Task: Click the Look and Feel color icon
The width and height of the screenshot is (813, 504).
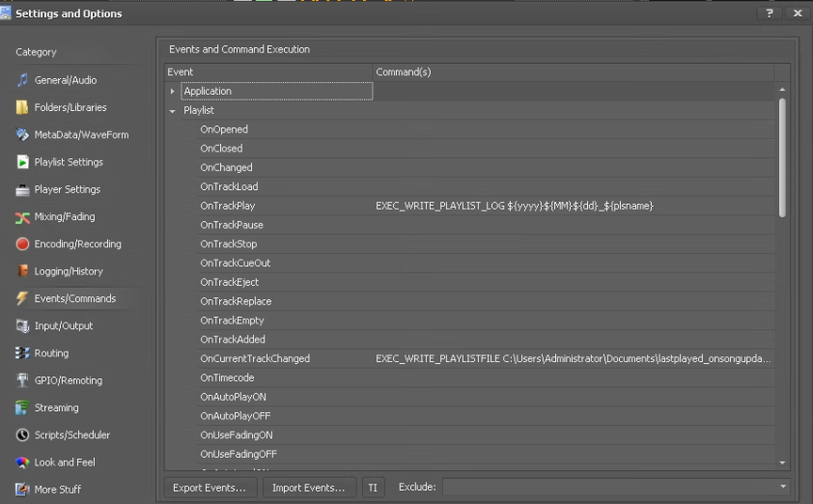Action: pyautogui.click(x=22, y=462)
